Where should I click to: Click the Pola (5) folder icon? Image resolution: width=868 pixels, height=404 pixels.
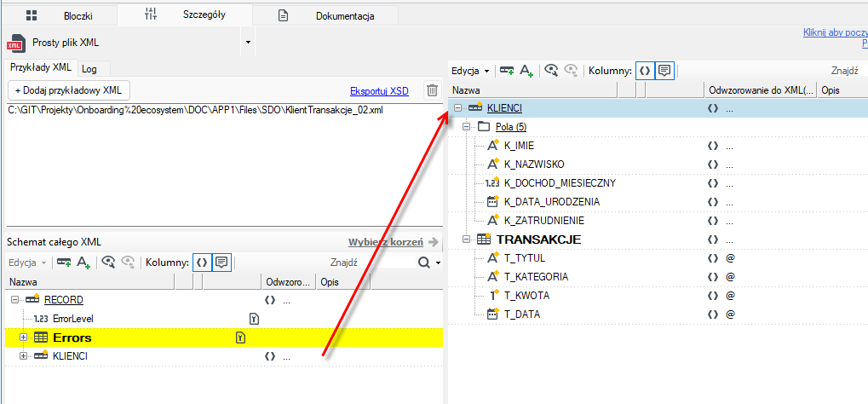(484, 127)
